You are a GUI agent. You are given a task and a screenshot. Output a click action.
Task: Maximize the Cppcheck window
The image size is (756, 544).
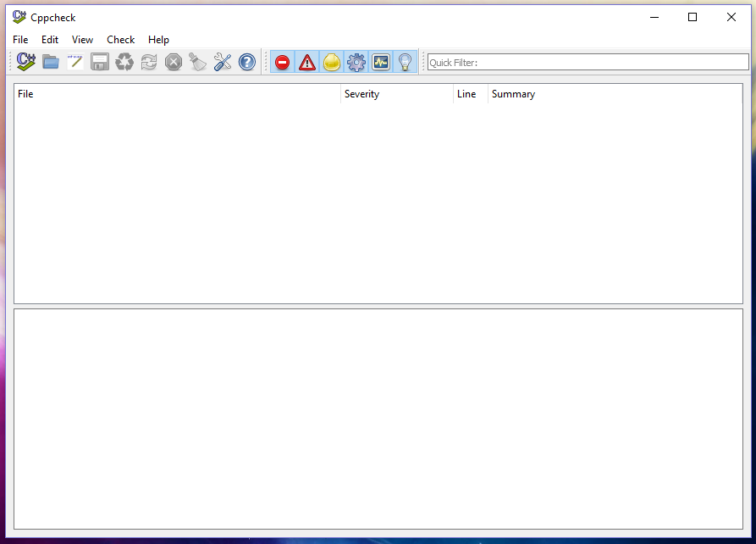(x=693, y=18)
